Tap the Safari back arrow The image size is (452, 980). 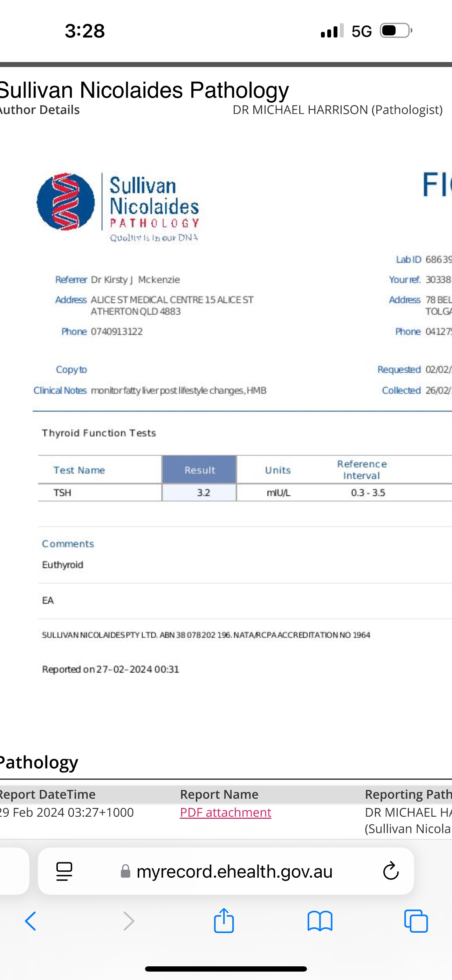pos(30,921)
